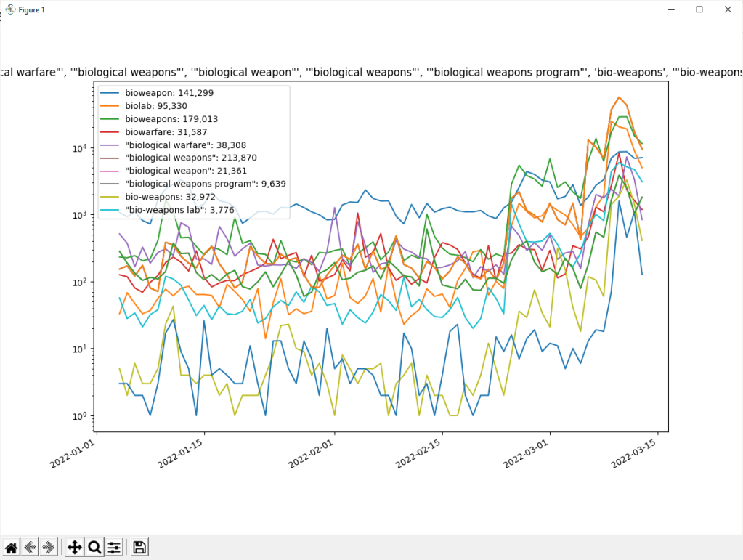Click the cyan "bio-weapons lab" legend line swatch
Image resolution: width=743 pixels, height=560 pixels.
(110, 209)
